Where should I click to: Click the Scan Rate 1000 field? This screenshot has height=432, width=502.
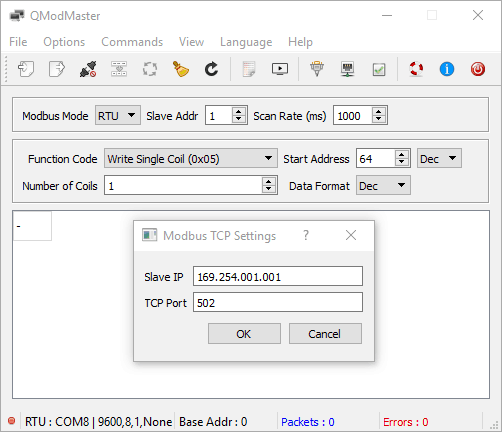[x=353, y=115]
